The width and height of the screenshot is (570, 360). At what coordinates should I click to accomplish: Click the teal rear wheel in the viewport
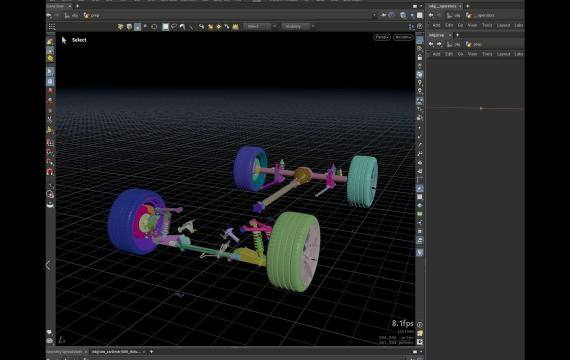[x=362, y=181]
